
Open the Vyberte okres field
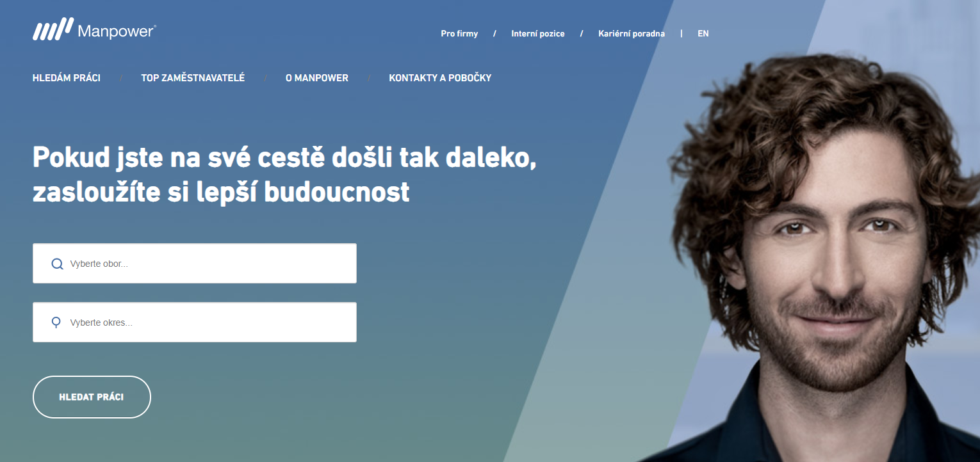pyautogui.click(x=195, y=322)
